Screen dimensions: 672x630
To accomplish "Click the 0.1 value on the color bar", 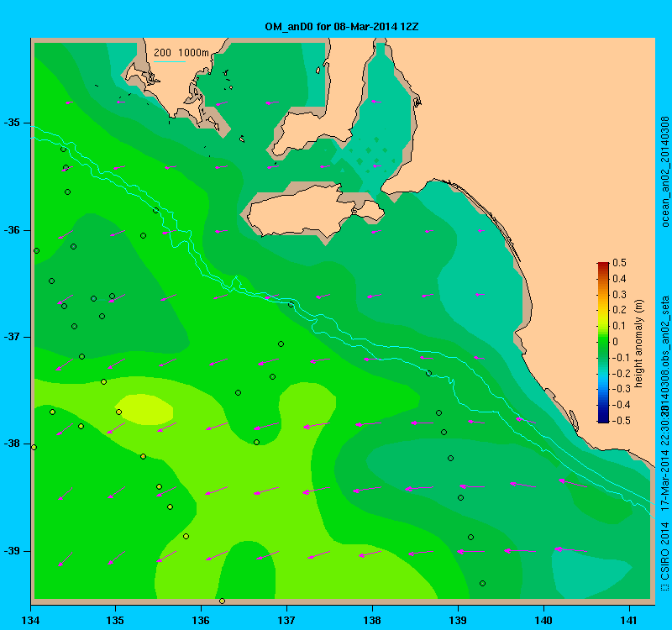I will (x=619, y=326).
